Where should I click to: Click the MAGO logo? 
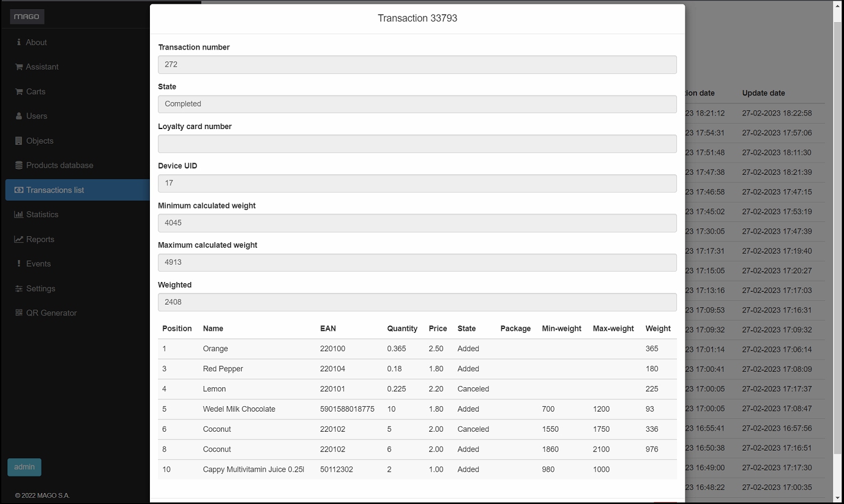point(27,17)
